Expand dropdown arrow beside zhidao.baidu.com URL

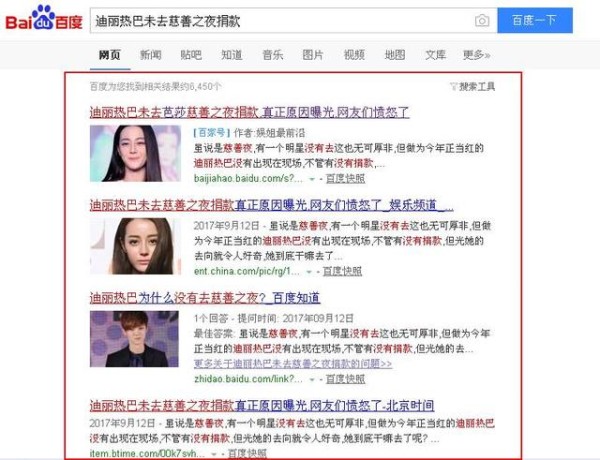pos(312,380)
